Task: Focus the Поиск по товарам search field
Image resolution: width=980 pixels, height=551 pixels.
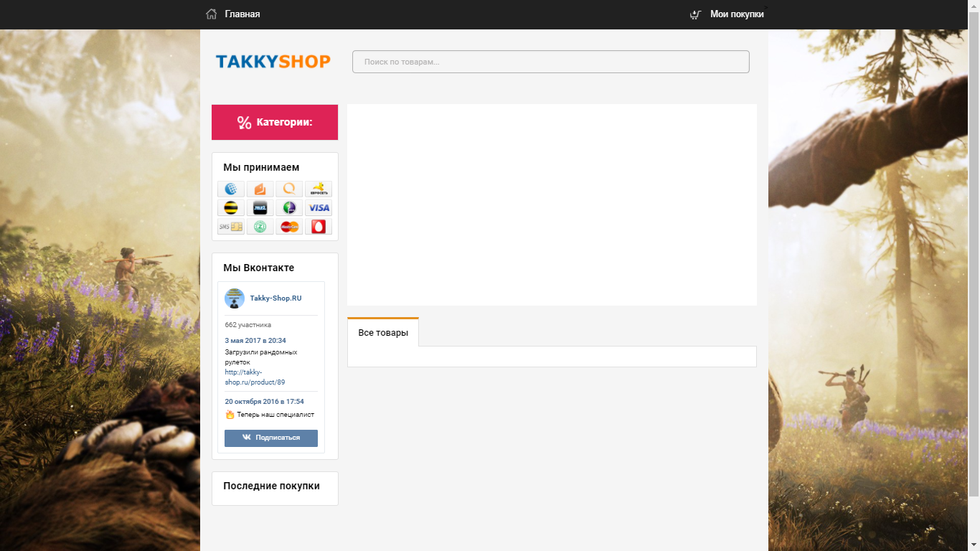Action: tap(551, 62)
